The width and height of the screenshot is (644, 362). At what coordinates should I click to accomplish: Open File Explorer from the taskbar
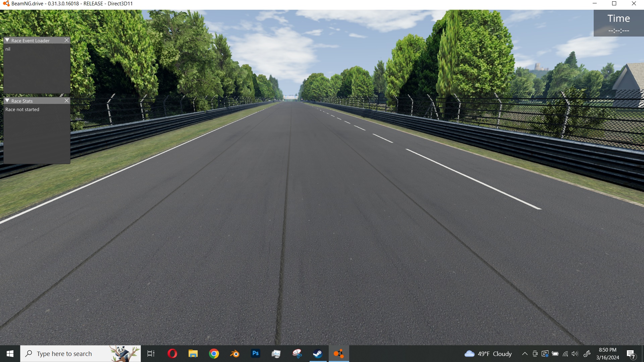point(193,354)
